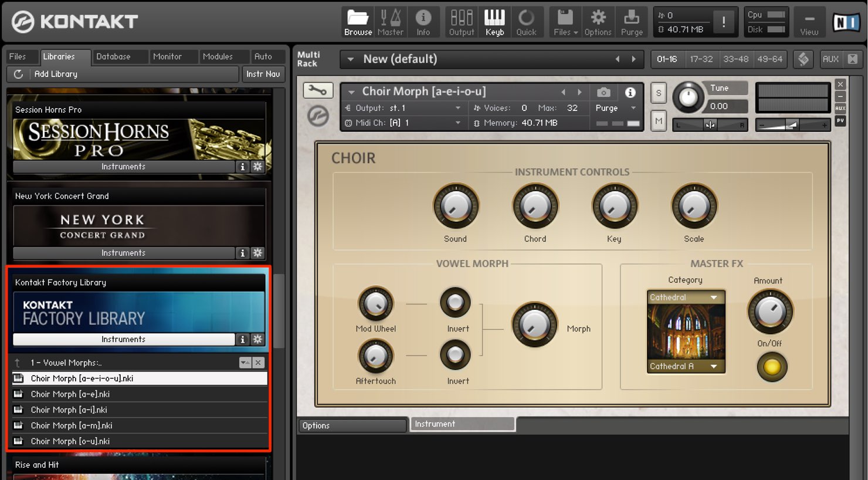868x480 pixels.
Task: Click the camera snapshot icon
Action: (603, 92)
